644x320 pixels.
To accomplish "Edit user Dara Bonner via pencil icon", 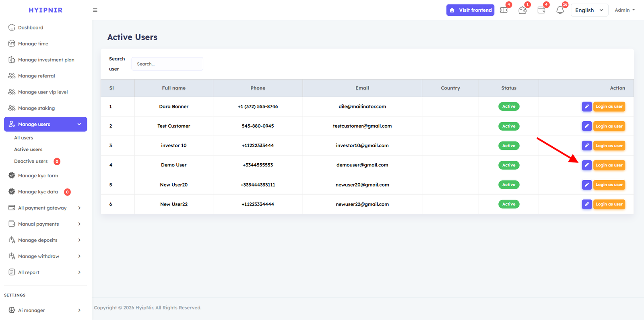I will pyautogui.click(x=587, y=106).
